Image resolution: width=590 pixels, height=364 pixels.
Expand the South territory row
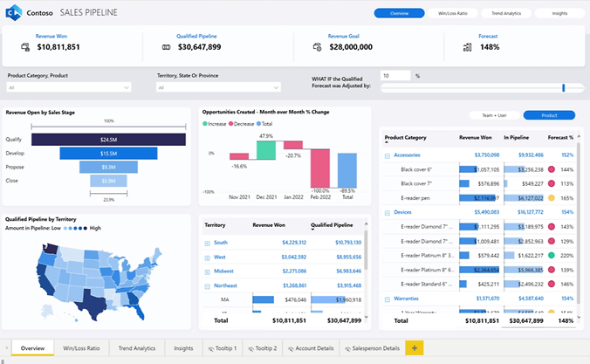(207, 244)
